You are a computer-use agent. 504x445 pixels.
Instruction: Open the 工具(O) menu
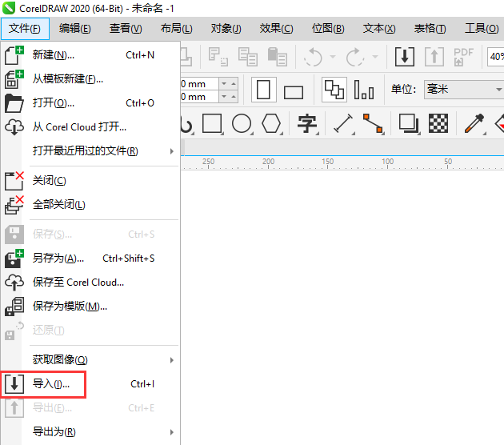tap(482, 29)
